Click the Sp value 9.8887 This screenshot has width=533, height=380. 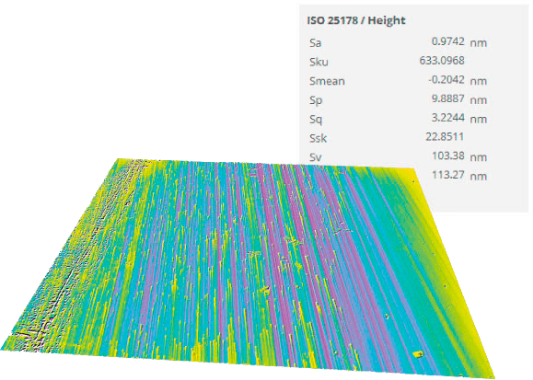(448, 99)
